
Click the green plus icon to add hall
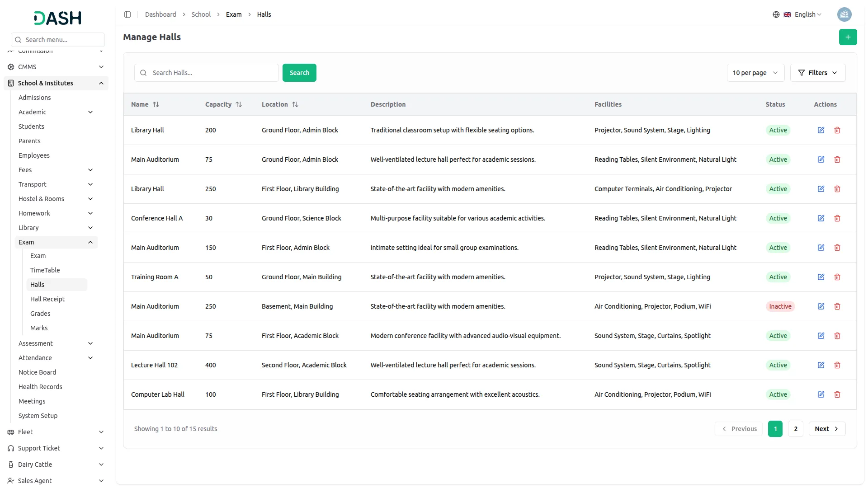[x=848, y=37]
